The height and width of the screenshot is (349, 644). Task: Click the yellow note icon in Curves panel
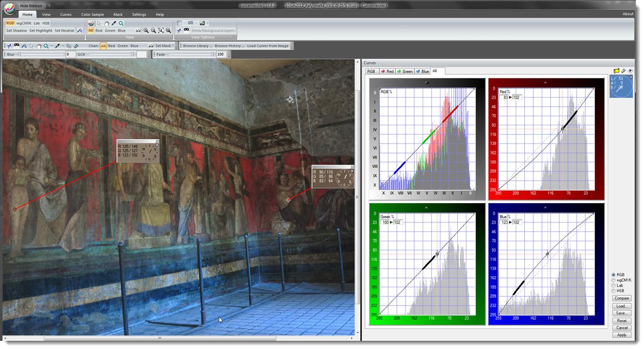tap(616, 71)
